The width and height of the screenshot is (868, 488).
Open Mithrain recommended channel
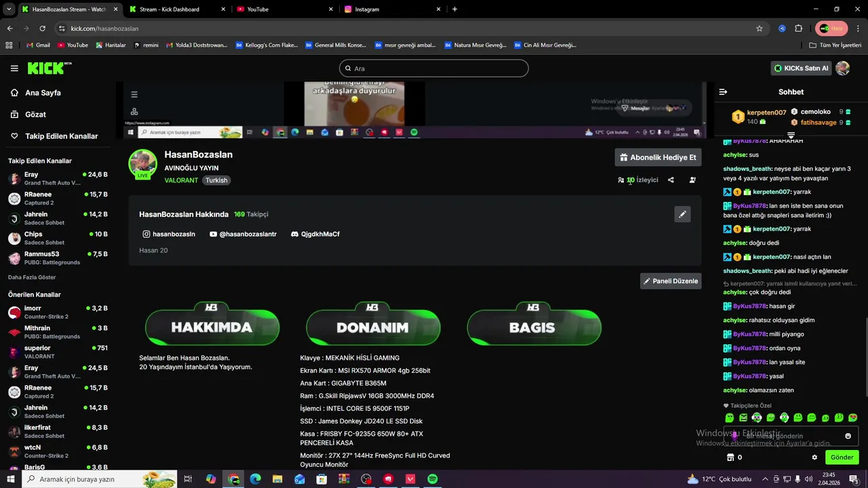(x=58, y=332)
